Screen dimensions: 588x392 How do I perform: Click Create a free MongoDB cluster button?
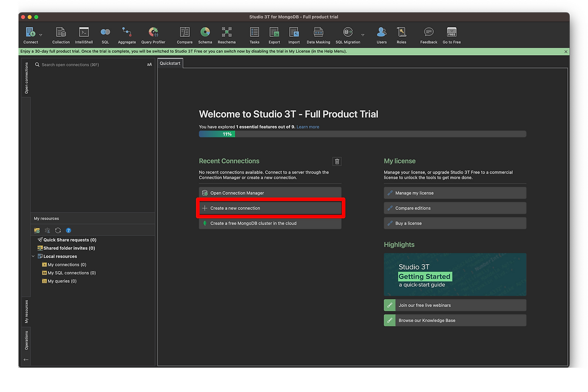coord(270,223)
